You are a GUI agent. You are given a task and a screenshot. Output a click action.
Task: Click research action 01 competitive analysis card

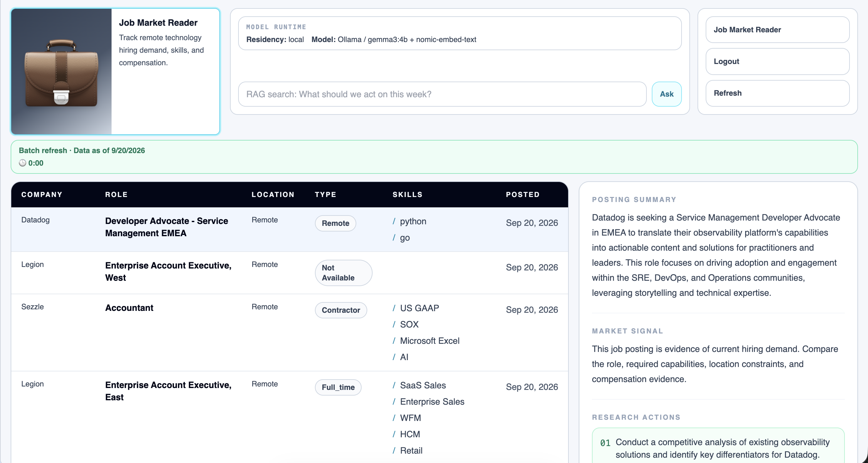(718, 445)
